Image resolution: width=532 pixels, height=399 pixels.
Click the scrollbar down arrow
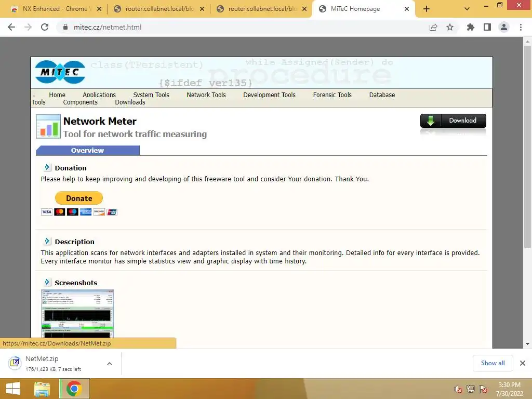(527, 344)
